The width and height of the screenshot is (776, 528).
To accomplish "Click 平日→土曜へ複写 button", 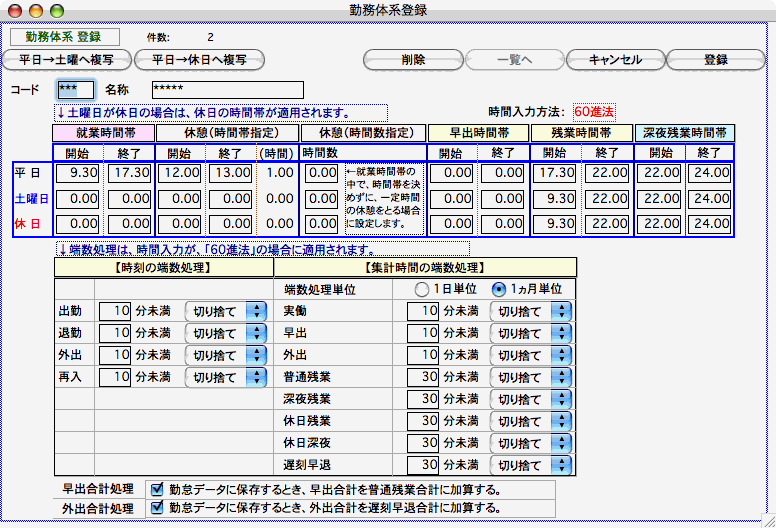I will [x=67, y=60].
